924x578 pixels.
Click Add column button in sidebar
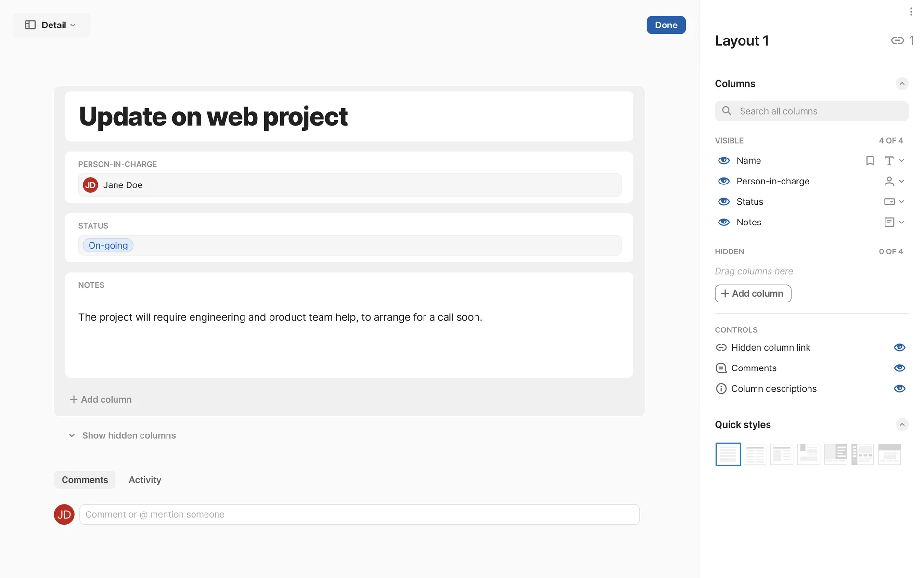pos(753,293)
